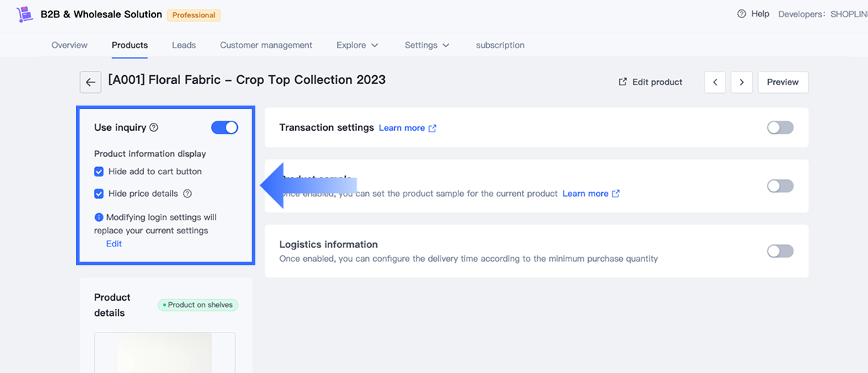The image size is (868, 373).
Task: Expand the Explore dropdown menu
Action: pos(357,45)
